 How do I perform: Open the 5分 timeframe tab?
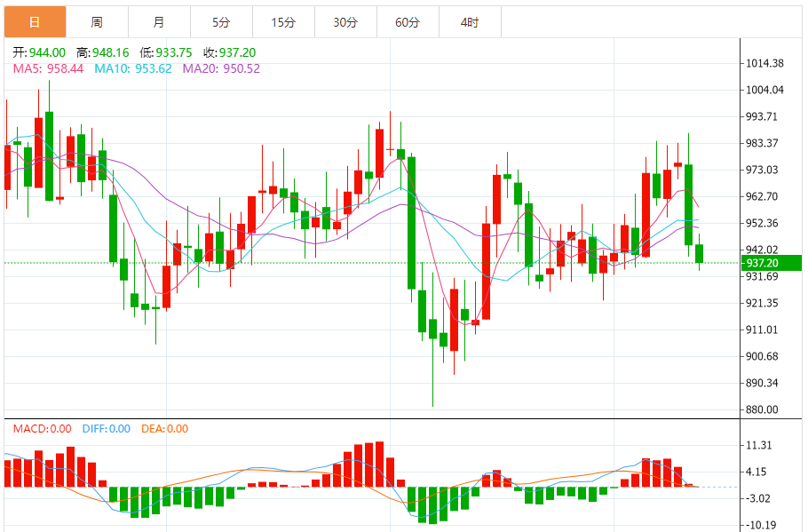pyautogui.click(x=222, y=22)
